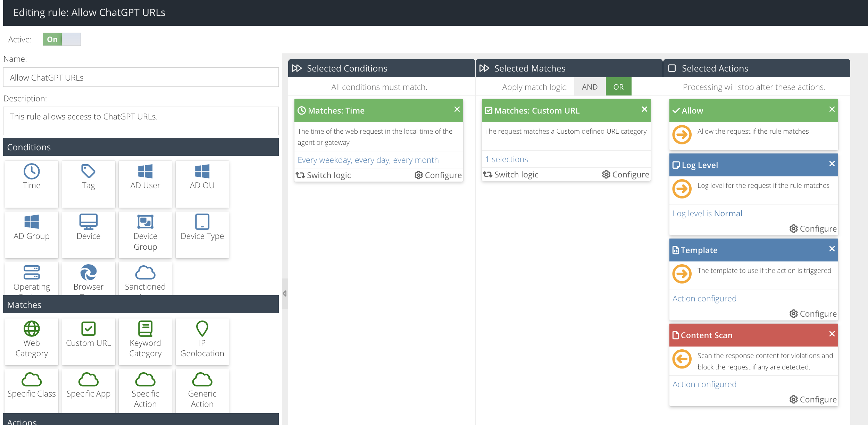Click the Actions section header
The image size is (868, 425).
pos(141,419)
